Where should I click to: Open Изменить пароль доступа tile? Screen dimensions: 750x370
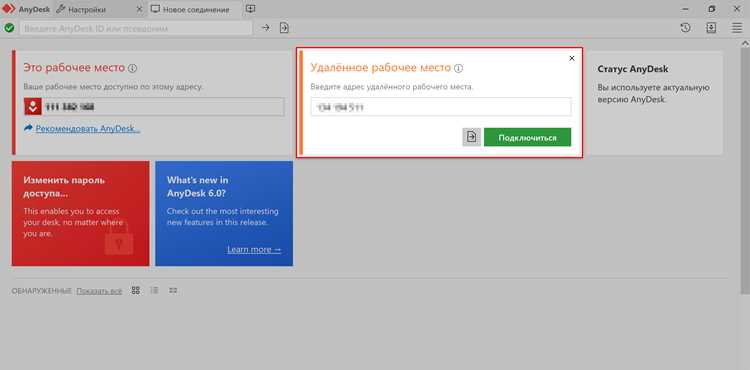(80, 213)
